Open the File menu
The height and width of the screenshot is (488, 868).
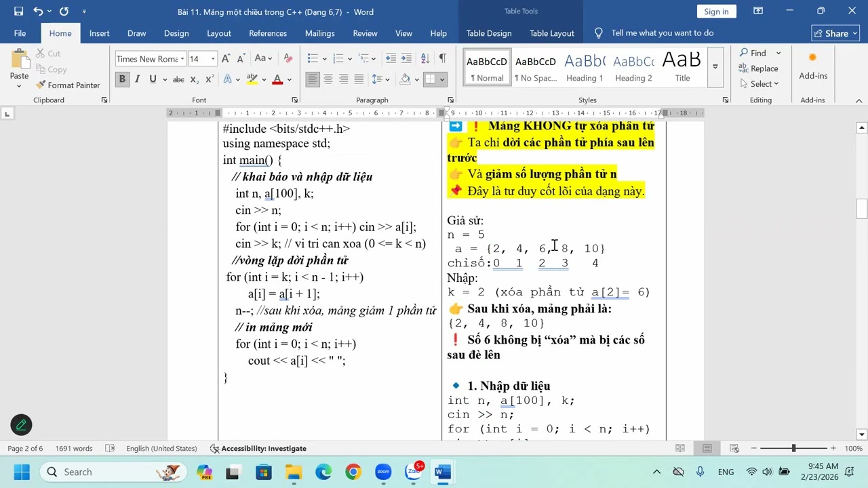(x=20, y=33)
